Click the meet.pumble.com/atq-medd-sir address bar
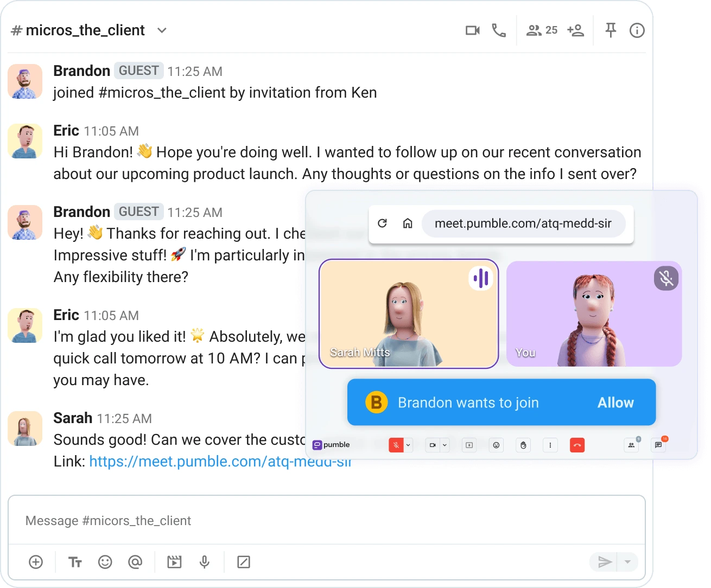 click(x=523, y=223)
